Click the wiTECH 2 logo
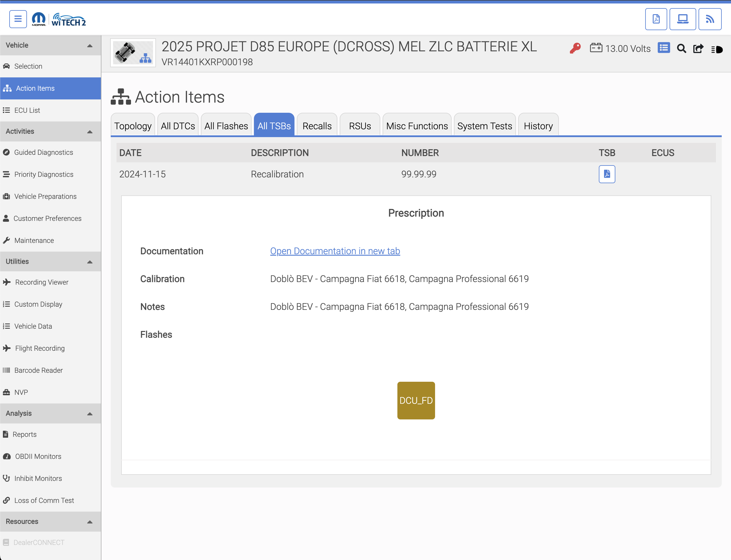 click(69, 19)
